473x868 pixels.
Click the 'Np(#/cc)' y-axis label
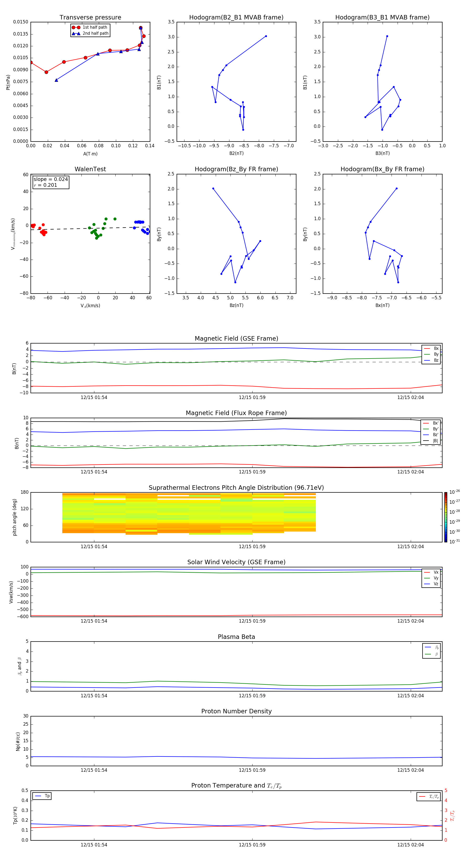tap(18, 741)
